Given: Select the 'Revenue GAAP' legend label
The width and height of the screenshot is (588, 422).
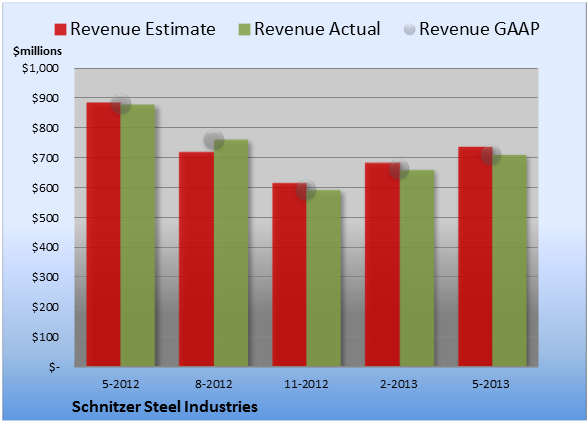Looking at the screenshot, I should pos(479,29).
